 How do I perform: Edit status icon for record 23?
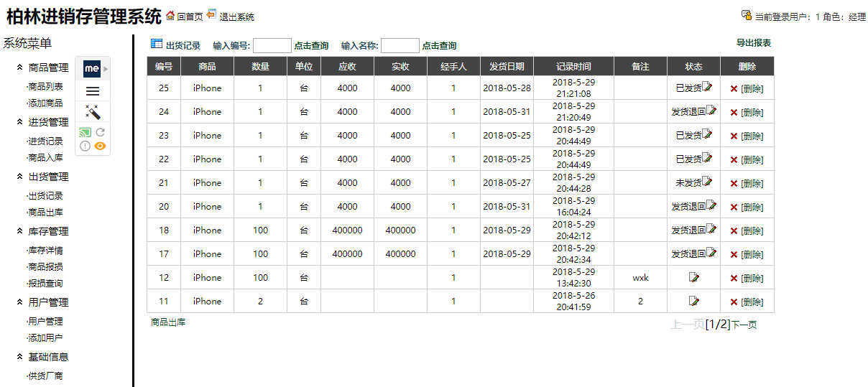(707, 134)
